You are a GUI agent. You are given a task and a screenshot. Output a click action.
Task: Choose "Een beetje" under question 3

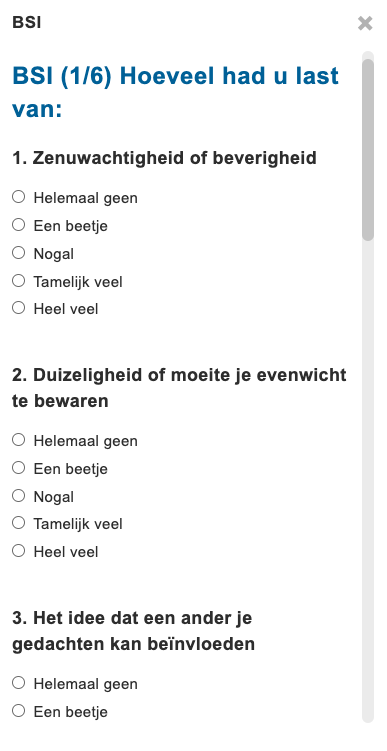click(19, 711)
